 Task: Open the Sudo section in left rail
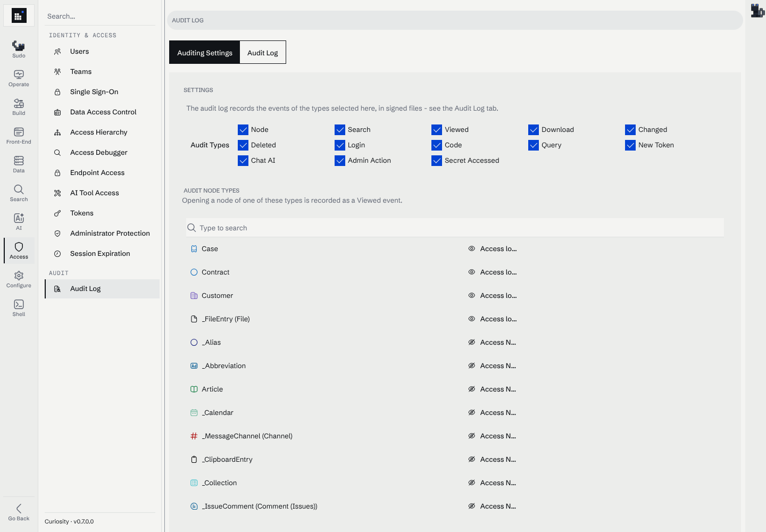click(x=19, y=49)
